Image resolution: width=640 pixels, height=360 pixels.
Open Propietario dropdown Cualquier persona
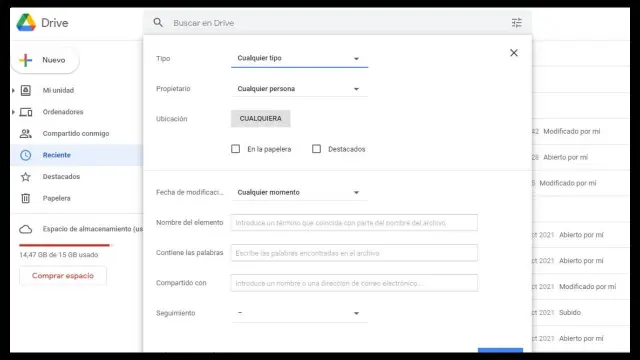(x=299, y=89)
